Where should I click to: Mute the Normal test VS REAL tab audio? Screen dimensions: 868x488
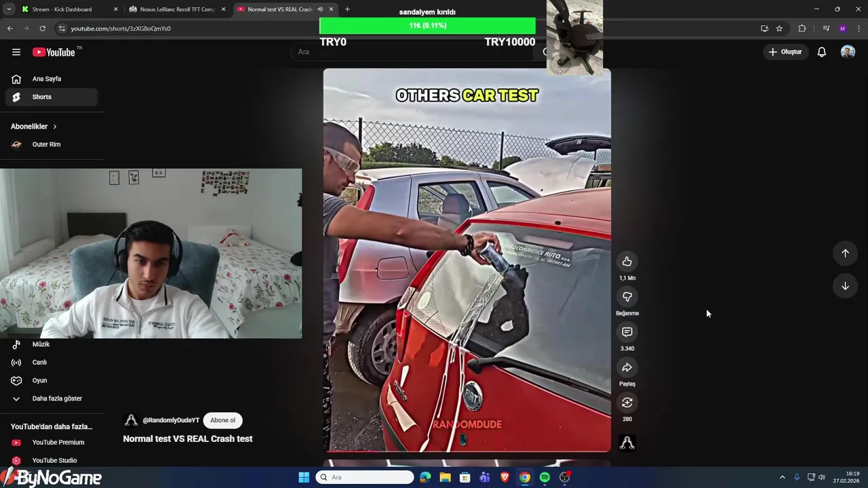(320, 9)
